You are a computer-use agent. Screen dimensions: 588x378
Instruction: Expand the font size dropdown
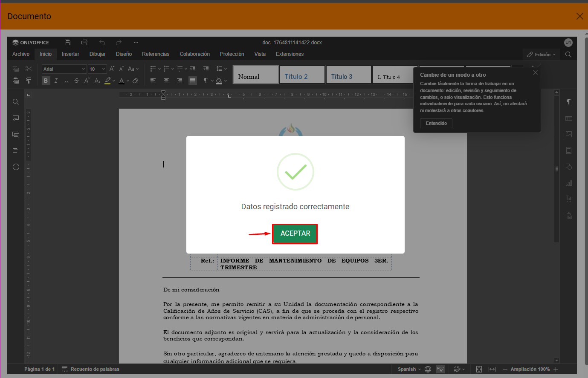click(x=103, y=69)
